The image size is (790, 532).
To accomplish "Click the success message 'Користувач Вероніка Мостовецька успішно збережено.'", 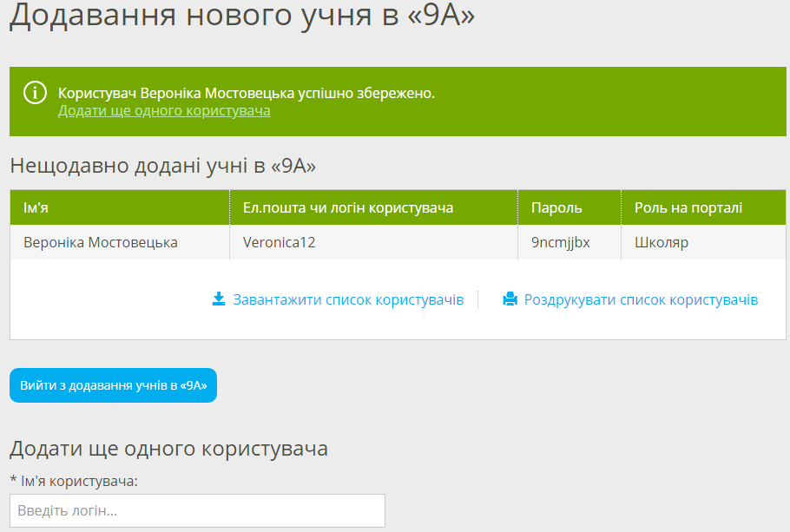I will 247,93.
